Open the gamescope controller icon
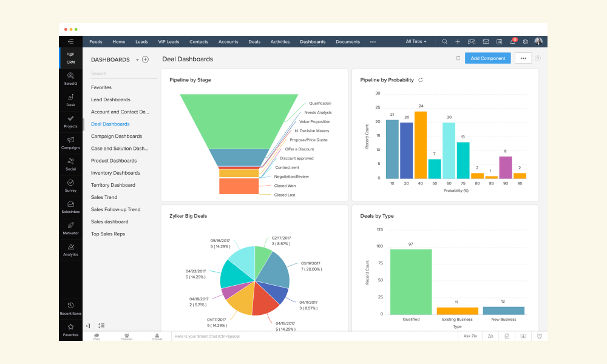 click(471, 41)
